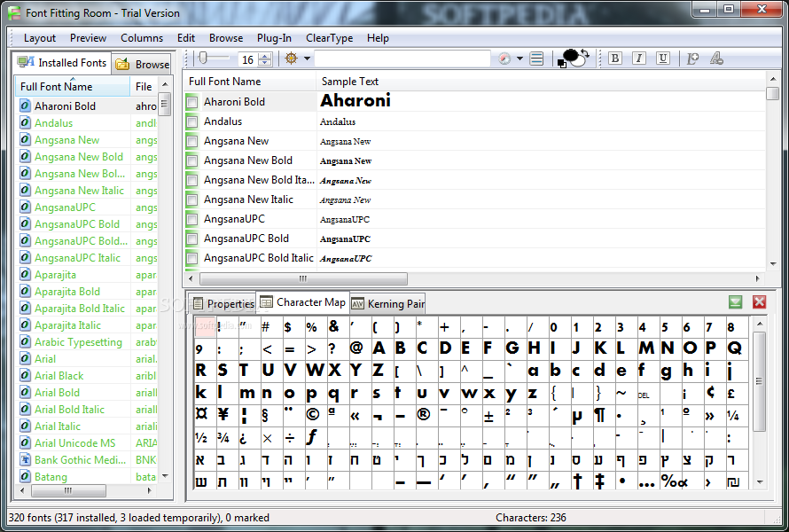Click the foreground/background color swatch
789x532 pixels.
click(571, 58)
